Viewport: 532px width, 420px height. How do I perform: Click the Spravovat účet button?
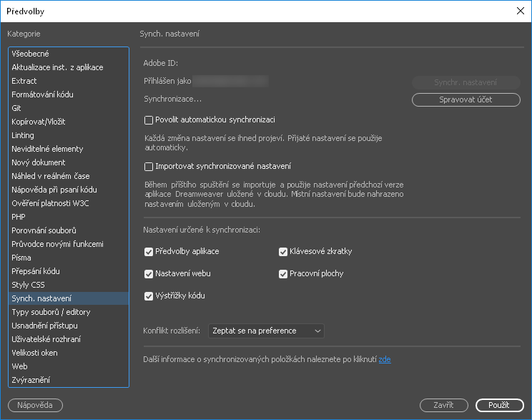pyautogui.click(x=465, y=100)
